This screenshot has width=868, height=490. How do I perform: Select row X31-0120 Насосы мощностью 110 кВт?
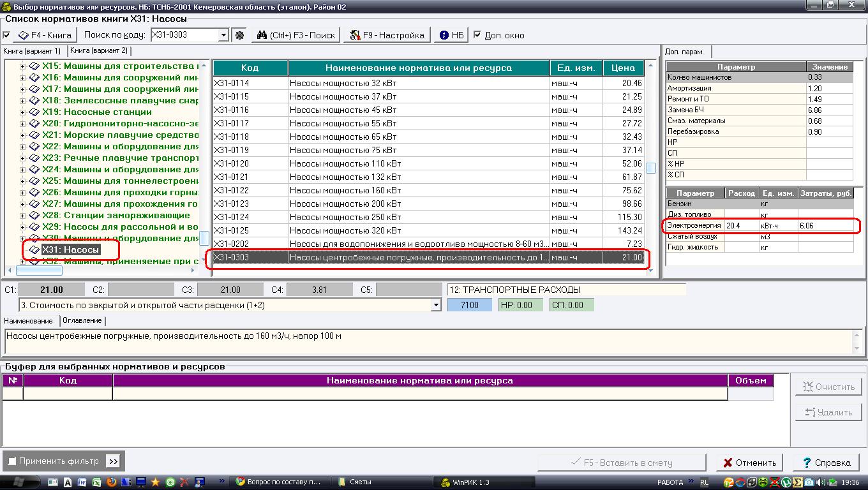(428, 163)
